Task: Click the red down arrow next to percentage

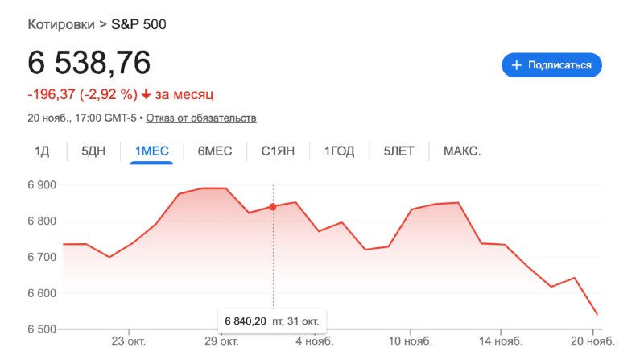Action: pos(146,94)
